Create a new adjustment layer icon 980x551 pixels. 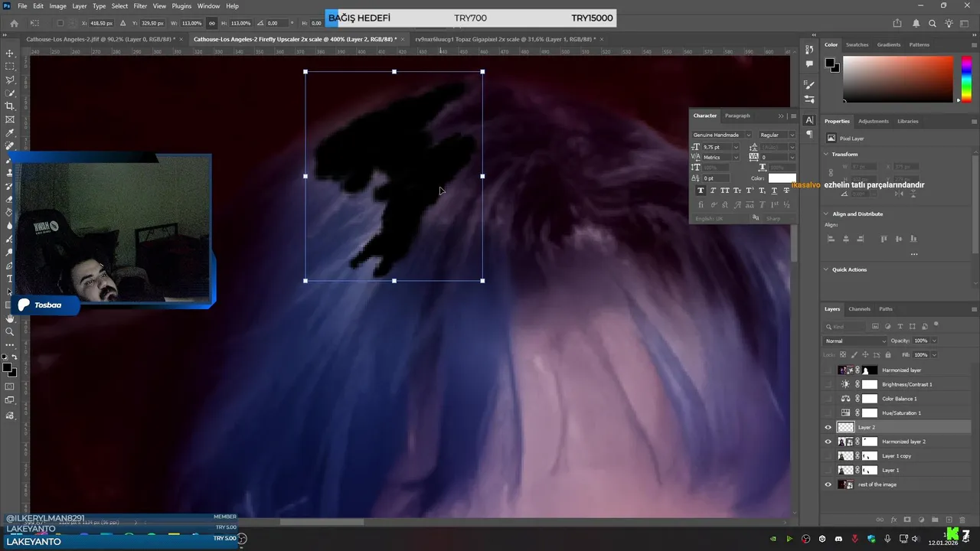(x=921, y=520)
